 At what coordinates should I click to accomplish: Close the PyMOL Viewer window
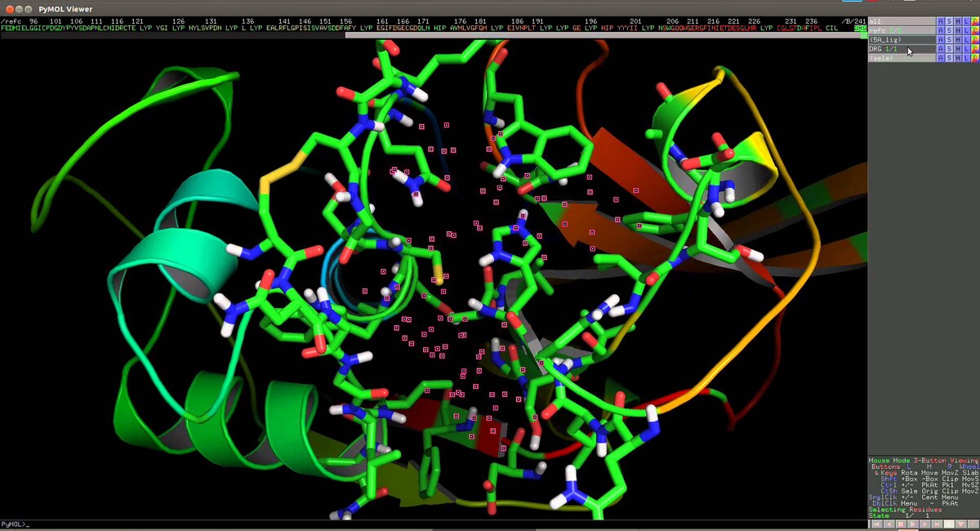8,9
